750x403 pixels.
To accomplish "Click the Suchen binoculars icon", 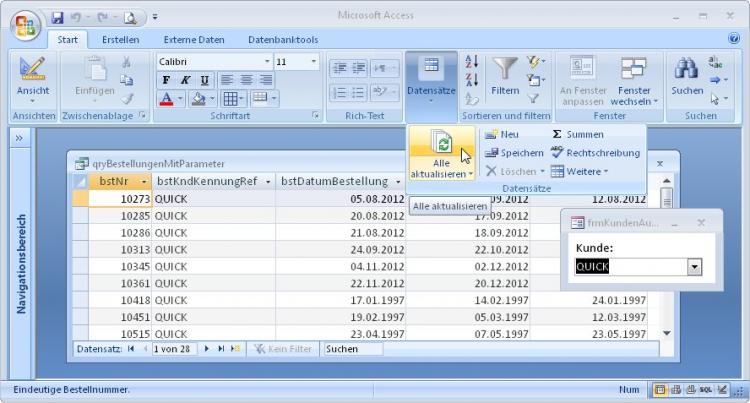I will [x=686, y=70].
